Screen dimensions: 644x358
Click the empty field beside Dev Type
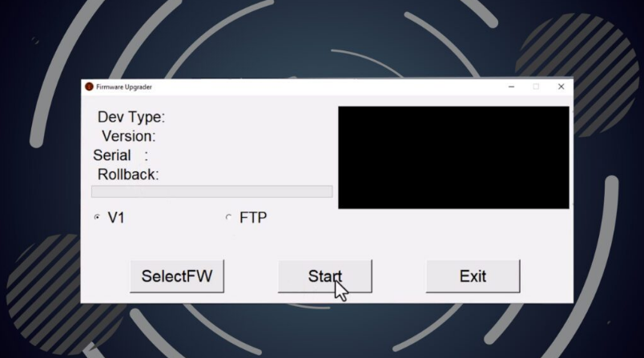coord(248,117)
